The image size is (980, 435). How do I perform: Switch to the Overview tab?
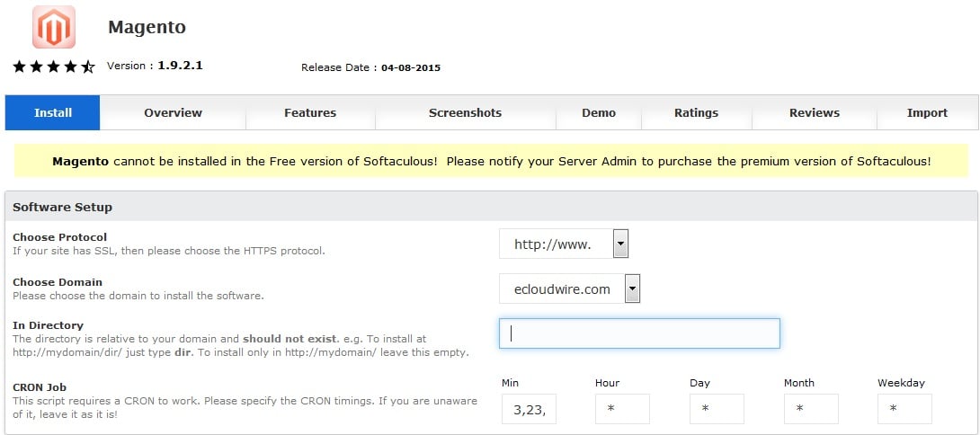click(x=174, y=113)
